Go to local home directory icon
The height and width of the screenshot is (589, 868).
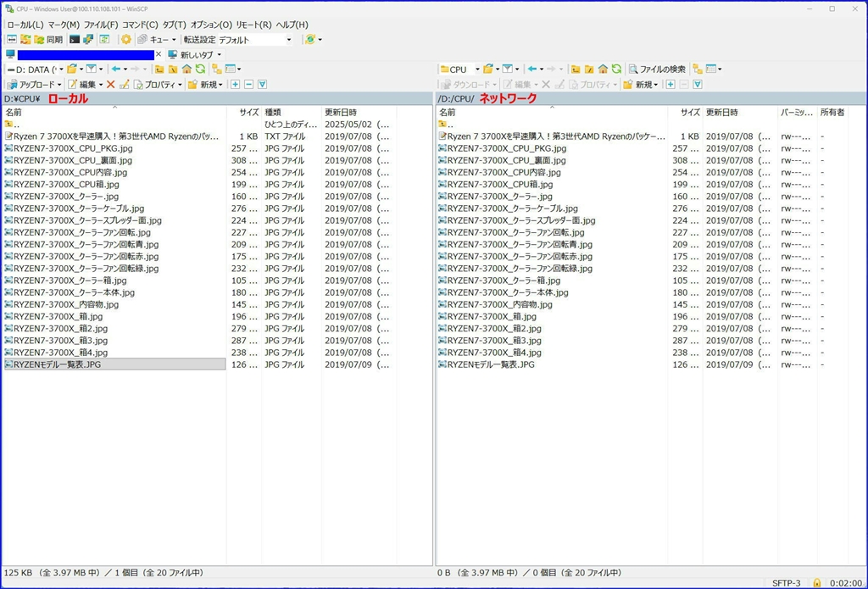(186, 69)
